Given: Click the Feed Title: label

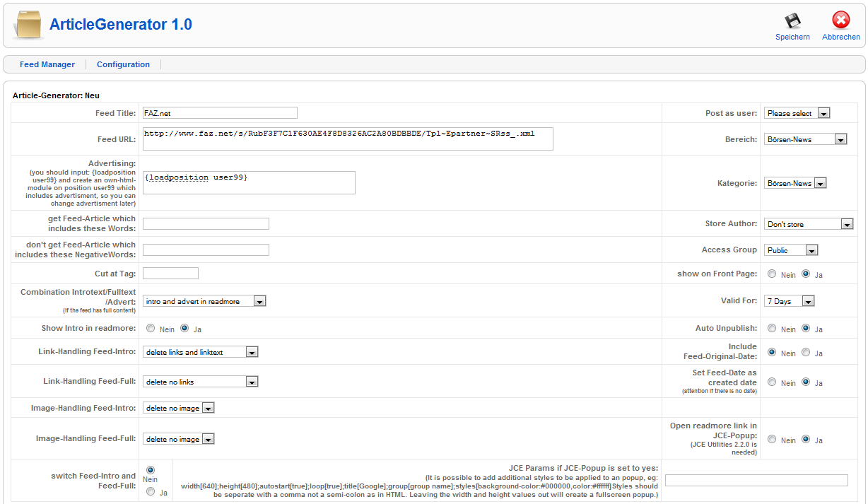Looking at the screenshot, I should coord(115,113).
